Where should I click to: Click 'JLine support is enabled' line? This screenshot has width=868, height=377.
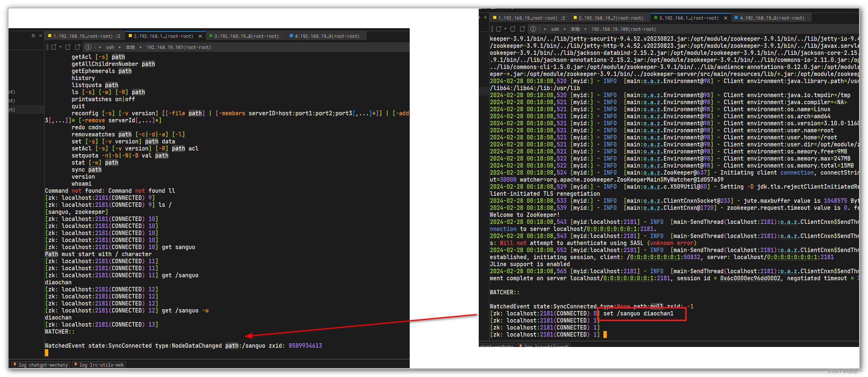(530, 264)
